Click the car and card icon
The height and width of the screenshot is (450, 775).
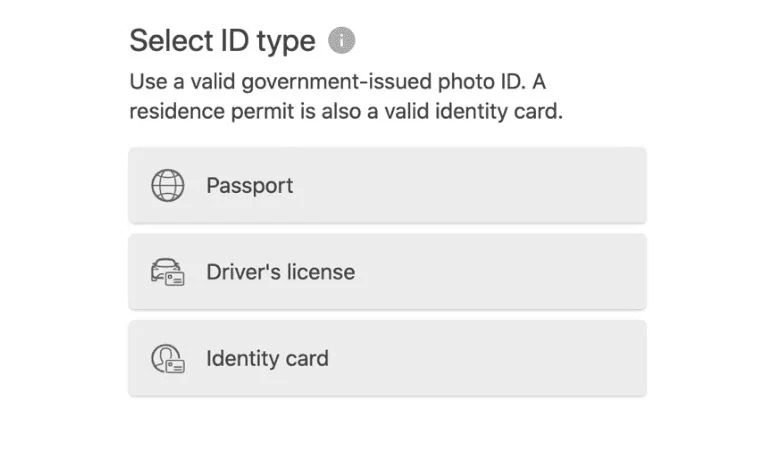point(167,272)
